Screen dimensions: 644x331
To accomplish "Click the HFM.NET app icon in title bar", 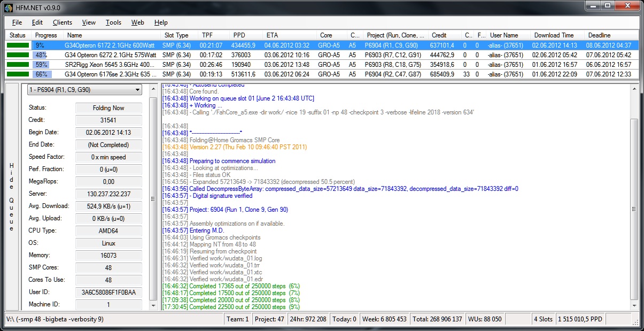I will click(9, 7).
